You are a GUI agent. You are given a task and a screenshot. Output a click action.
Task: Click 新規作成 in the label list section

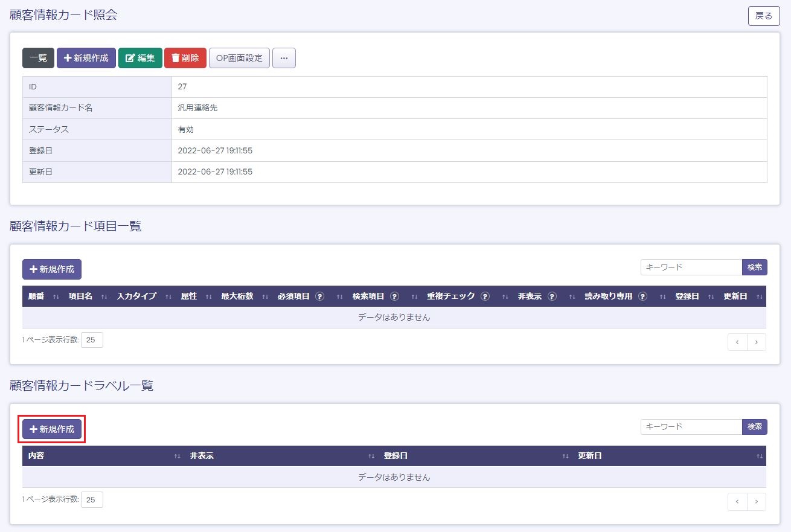52,429
